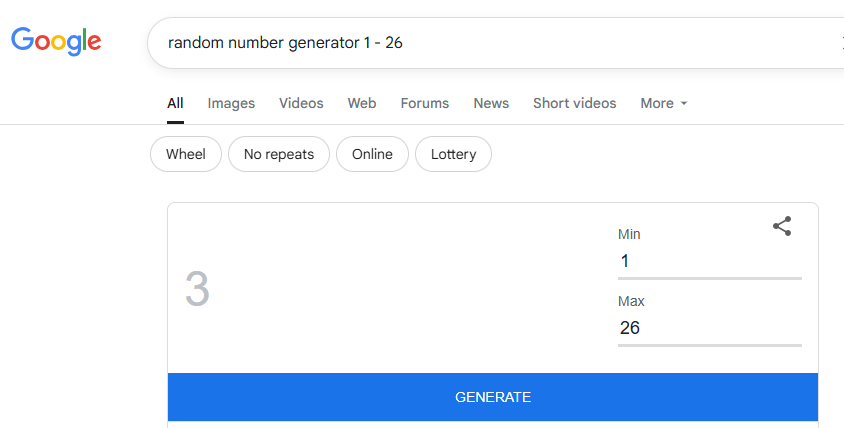Open the Short videos tab
The width and height of the screenshot is (844, 428).
[x=574, y=103]
